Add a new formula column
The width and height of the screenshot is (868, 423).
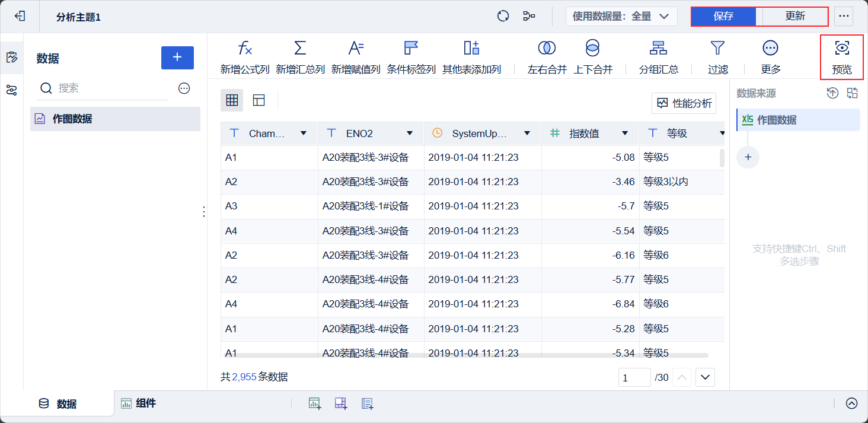[x=245, y=58]
